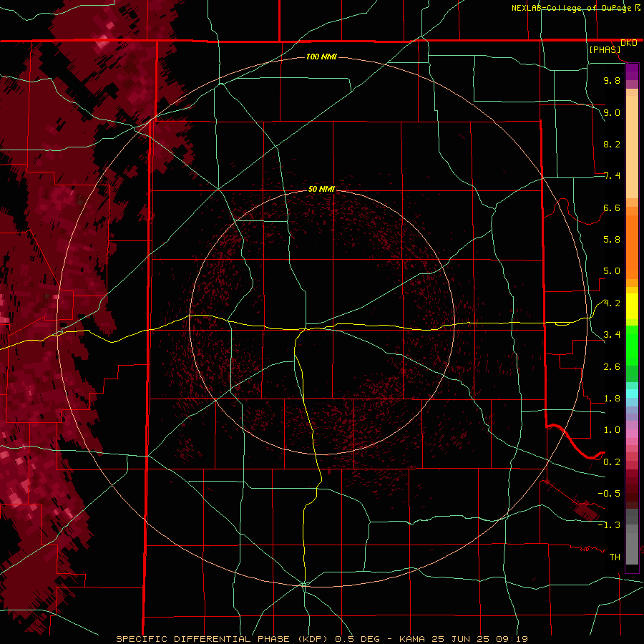
Task: Select the yellow segment of the color bar
Action: click(x=632, y=306)
